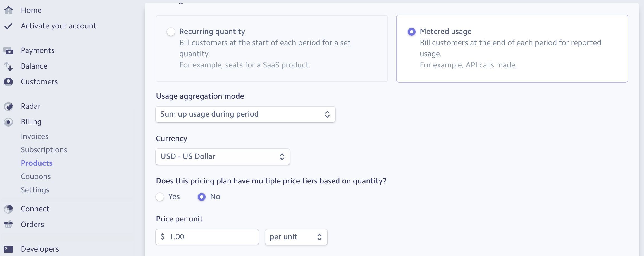Select the Recurring quantity radio option
This screenshot has width=644, height=256.
(171, 32)
